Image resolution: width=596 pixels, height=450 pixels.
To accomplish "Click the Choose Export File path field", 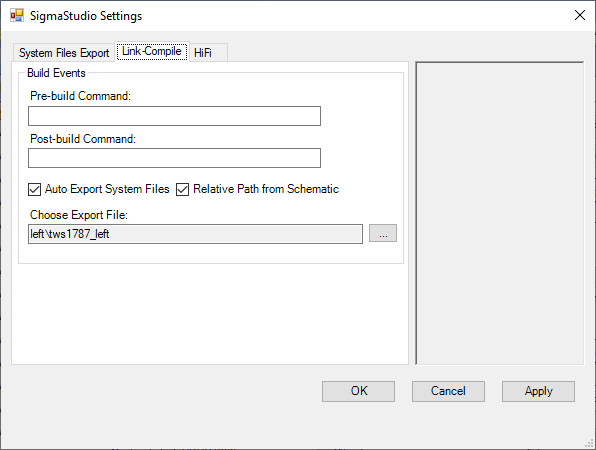I will point(195,234).
